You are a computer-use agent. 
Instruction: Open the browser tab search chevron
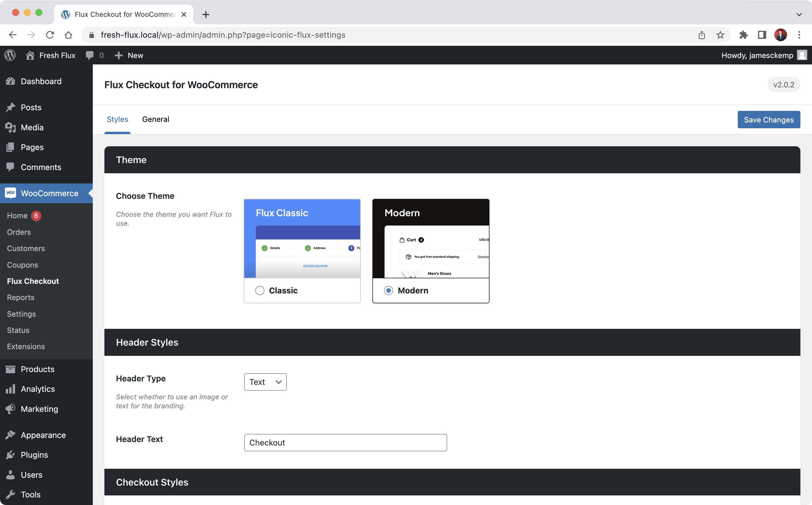[x=799, y=14]
